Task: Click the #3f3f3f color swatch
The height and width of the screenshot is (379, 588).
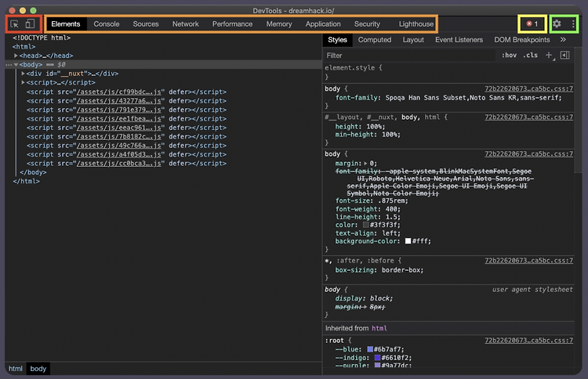Action: click(365, 225)
